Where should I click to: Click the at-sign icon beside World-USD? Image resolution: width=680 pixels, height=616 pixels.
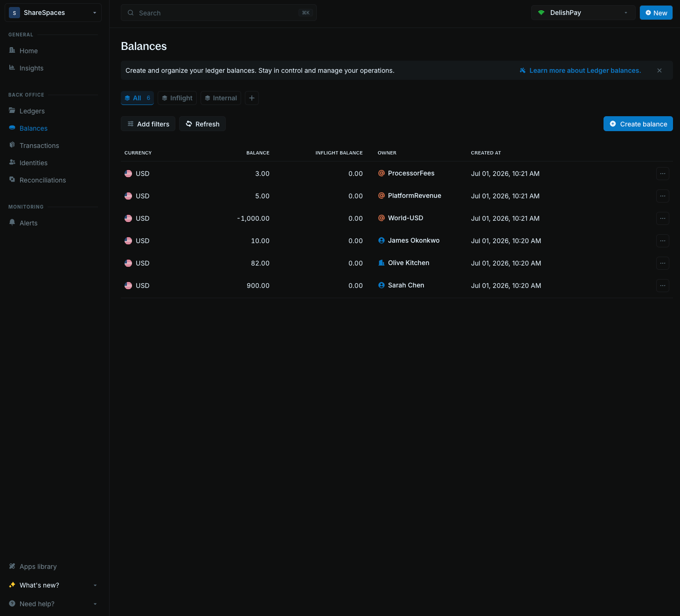(x=382, y=218)
